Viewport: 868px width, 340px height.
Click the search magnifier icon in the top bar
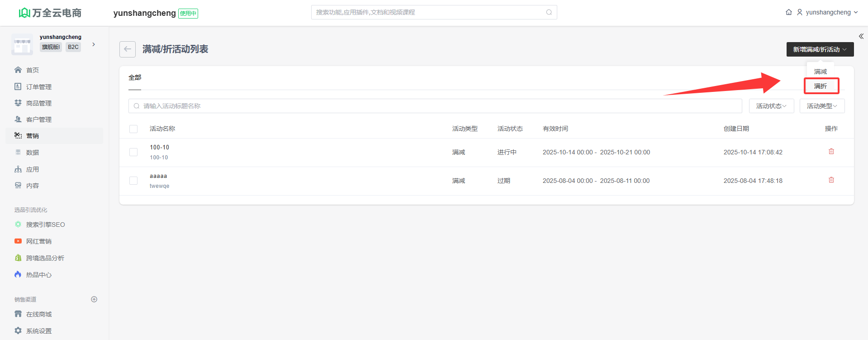tap(549, 12)
